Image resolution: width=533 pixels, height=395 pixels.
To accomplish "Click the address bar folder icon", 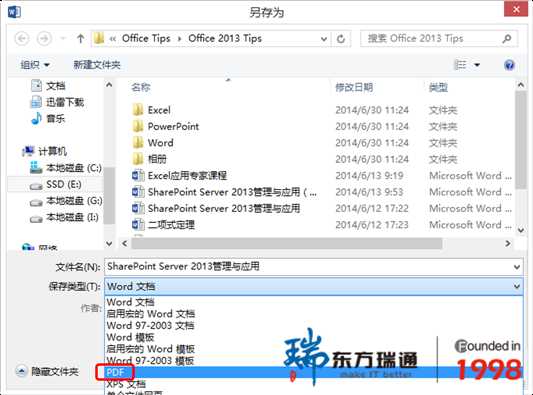I will [99, 38].
